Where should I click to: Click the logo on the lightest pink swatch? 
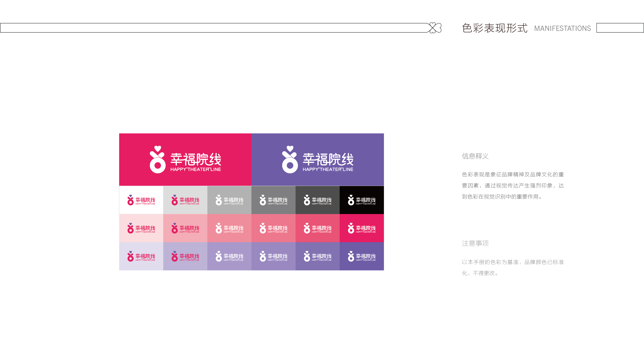(x=141, y=228)
